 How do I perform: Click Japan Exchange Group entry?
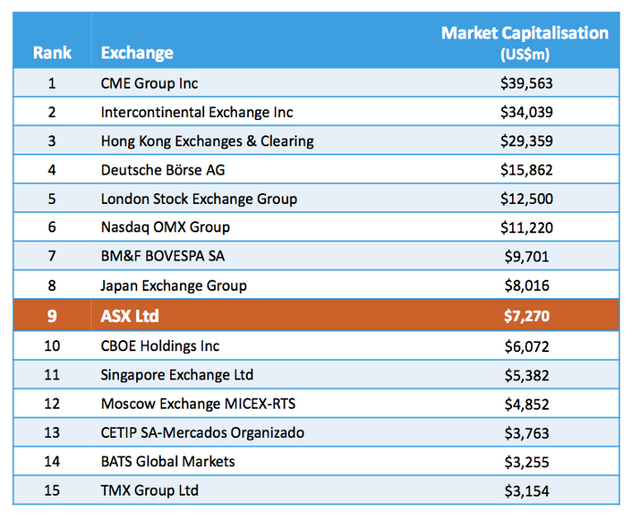tap(174, 286)
